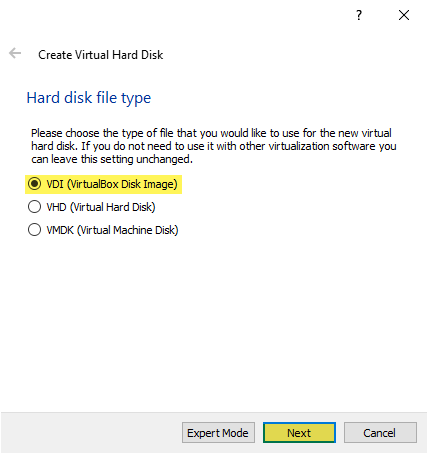This screenshot has height=454, width=428.
Task: Click the word VMDK in the last option
Action: click(60, 230)
